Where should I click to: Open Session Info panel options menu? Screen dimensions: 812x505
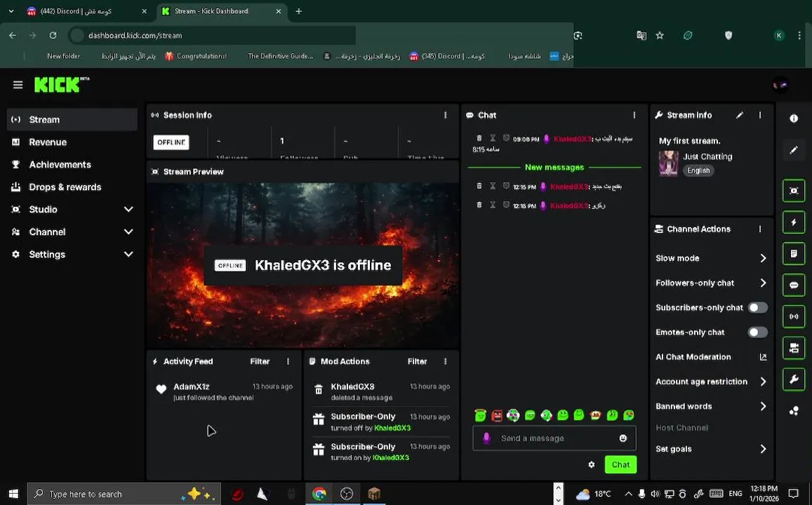(446, 116)
